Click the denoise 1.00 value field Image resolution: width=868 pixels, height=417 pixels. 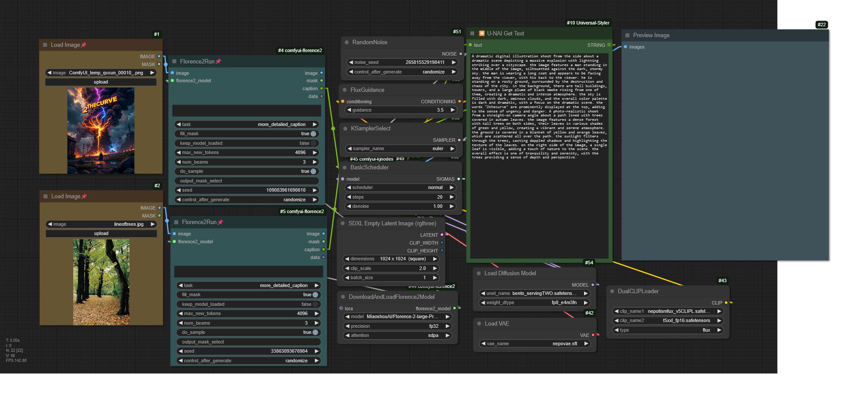401,207
